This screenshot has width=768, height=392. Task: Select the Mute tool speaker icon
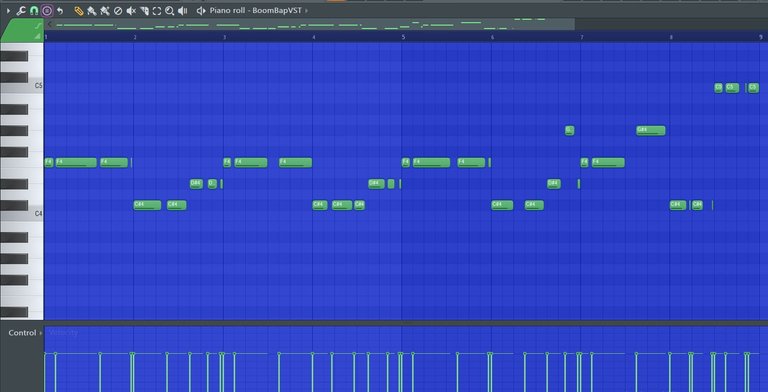coord(131,11)
